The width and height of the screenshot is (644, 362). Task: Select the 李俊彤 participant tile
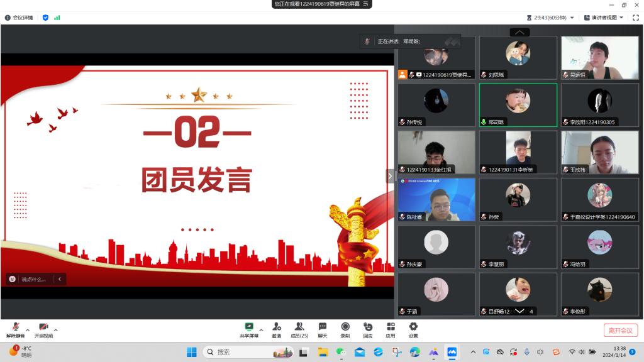coord(600,294)
